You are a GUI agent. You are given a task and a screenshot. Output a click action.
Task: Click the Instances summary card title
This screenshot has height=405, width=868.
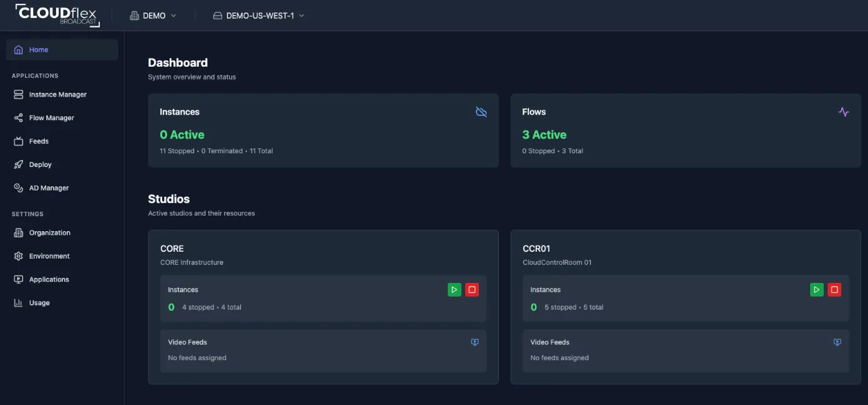click(180, 112)
